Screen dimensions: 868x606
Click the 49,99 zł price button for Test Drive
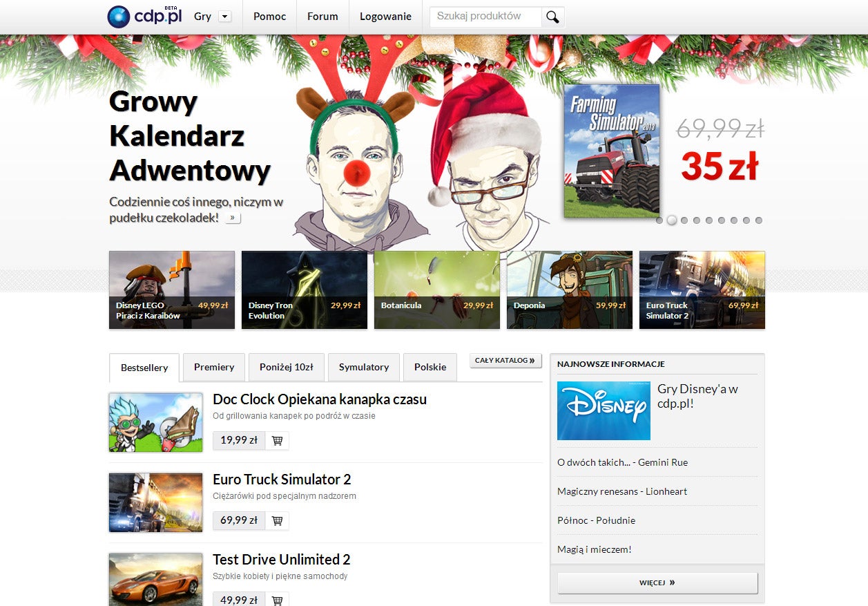(x=239, y=600)
